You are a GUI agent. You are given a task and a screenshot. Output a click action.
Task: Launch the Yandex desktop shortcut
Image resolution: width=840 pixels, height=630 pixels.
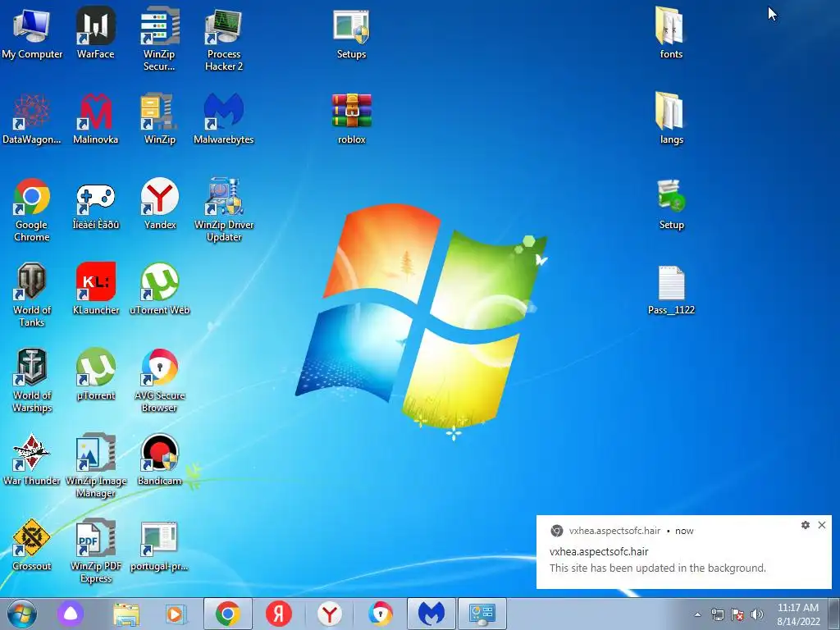[x=159, y=204]
